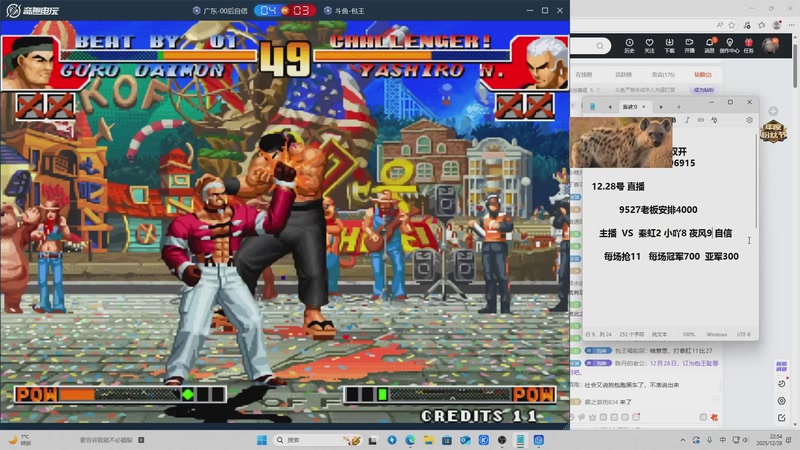Switch to the diamond fans (2) tab

703,74
